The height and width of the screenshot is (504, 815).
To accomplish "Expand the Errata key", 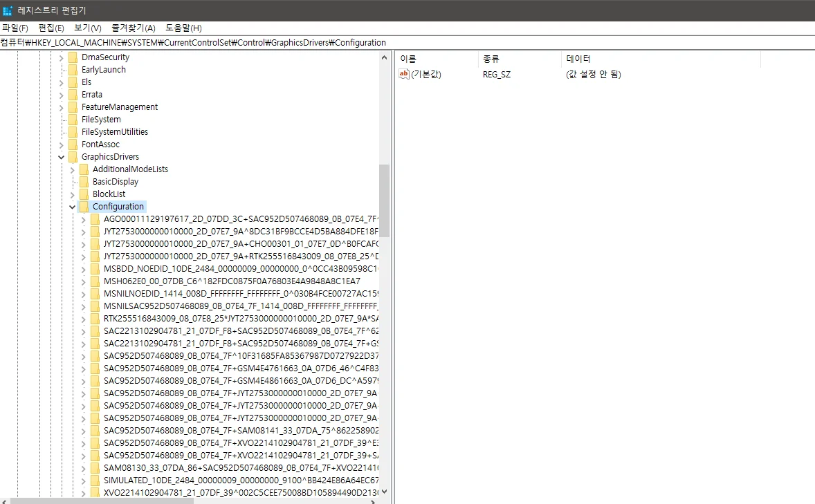I will click(62, 95).
